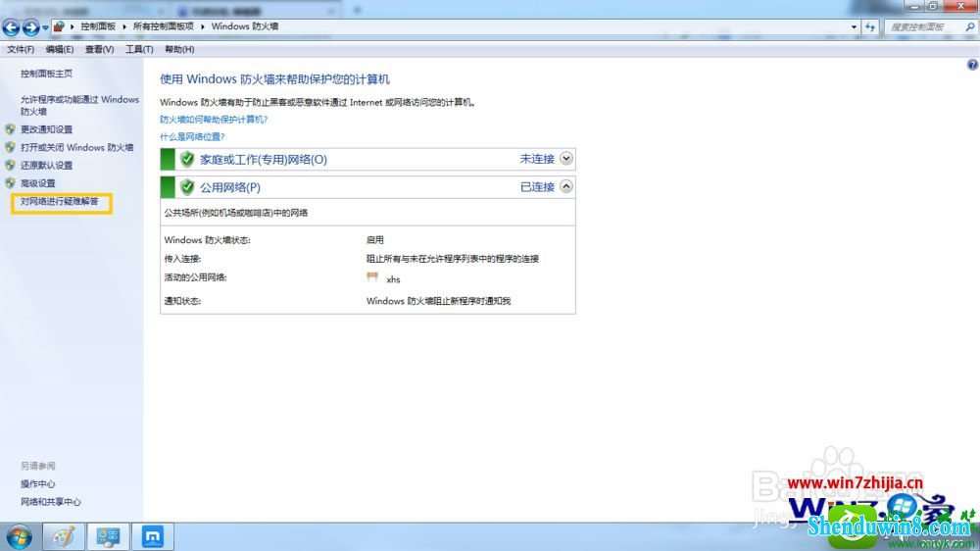The image size is (980, 551).
Task: Open 防火墙如何帮助保护计算机? help link
Action: 213,120
